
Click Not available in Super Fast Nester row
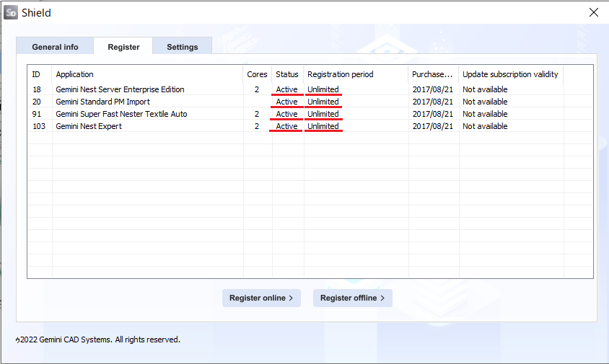click(x=485, y=114)
